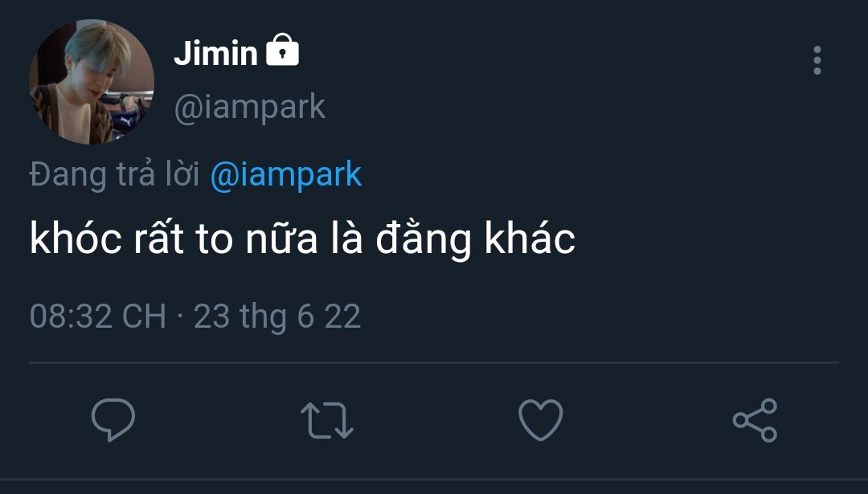
Task: Click the padlock icon beside Jimin
Action: pyautogui.click(x=281, y=51)
